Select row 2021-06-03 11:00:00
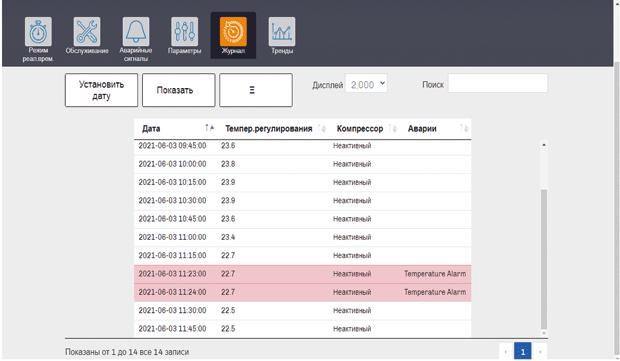This screenshot has width=620, height=361. (x=302, y=237)
